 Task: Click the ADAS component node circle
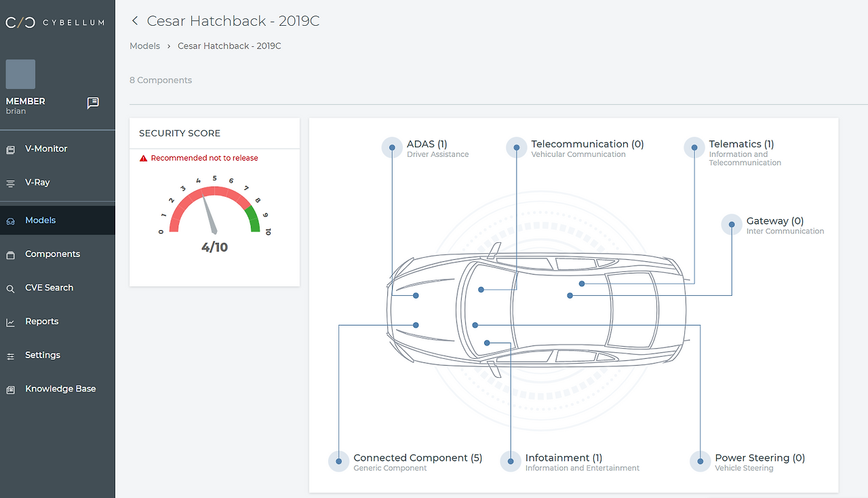(x=392, y=147)
